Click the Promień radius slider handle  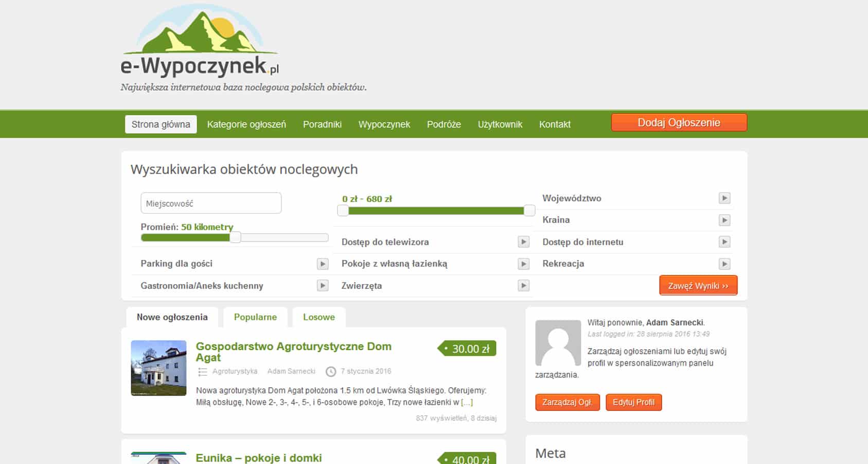[x=235, y=237]
